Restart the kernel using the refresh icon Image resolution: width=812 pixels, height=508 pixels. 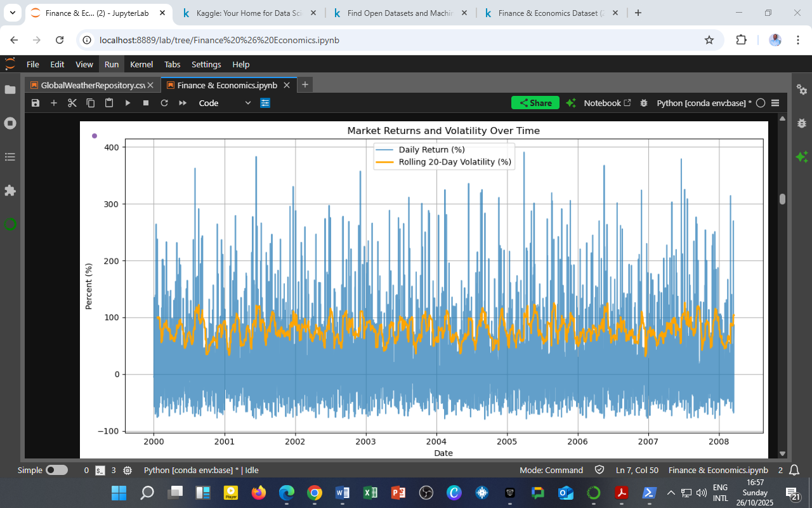coord(164,103)
